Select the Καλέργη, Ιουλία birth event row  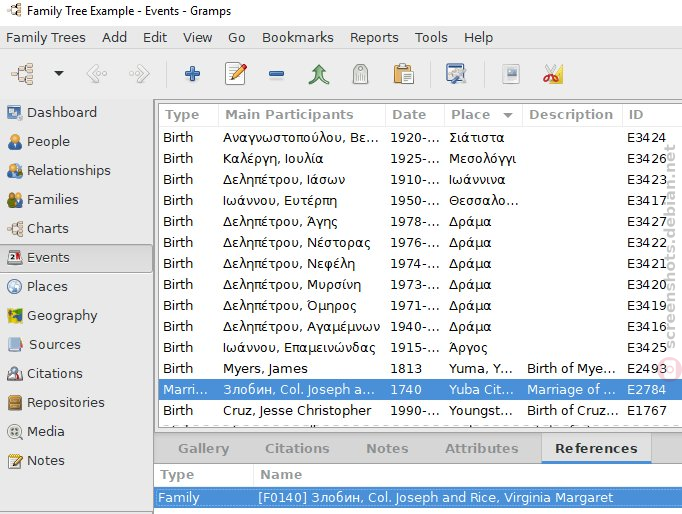tap(420, 159)
